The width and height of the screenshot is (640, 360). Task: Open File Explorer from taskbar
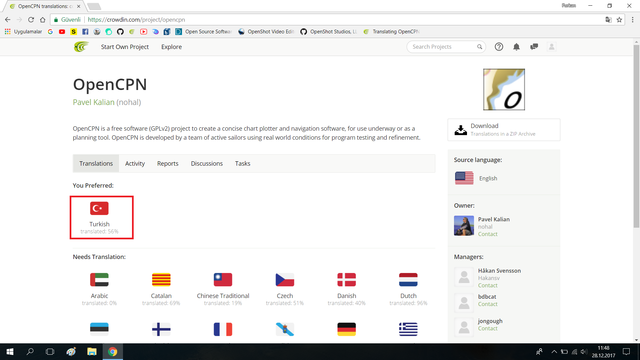(x=91, y=351)
